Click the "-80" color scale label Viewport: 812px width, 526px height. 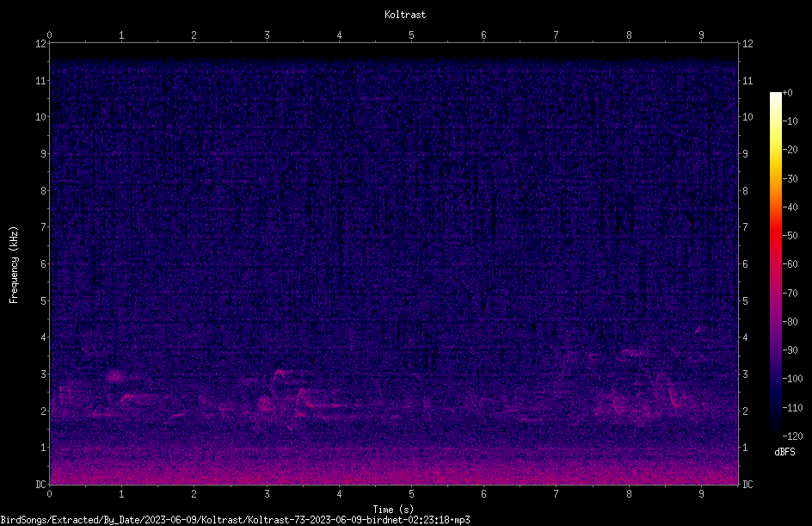point(790,322)
